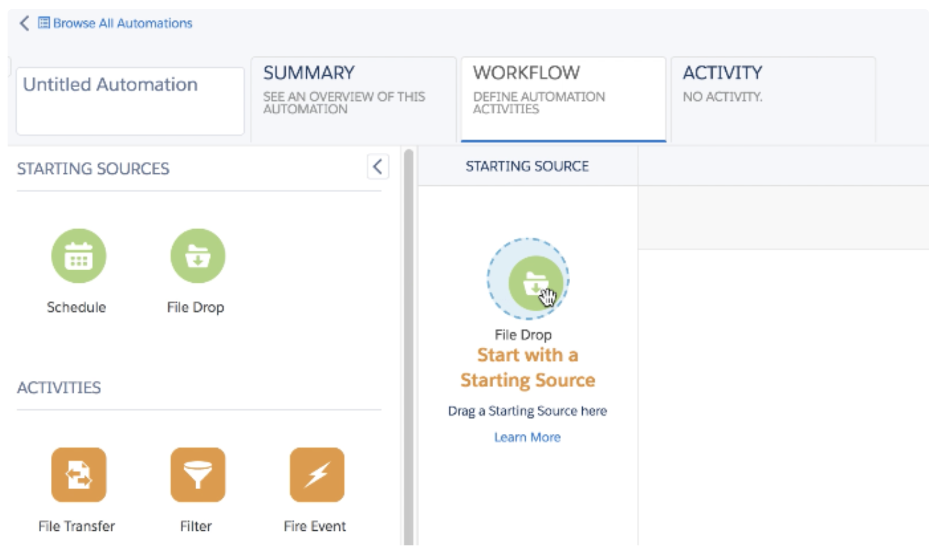Switch to the Workflow tab

(563, 97)
